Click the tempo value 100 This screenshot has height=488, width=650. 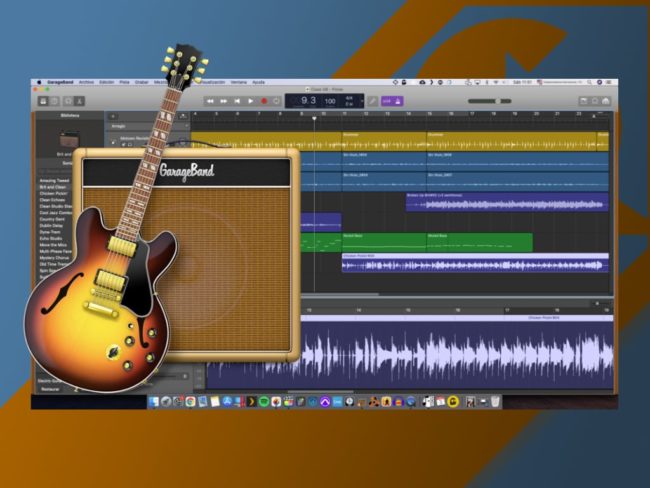point(330,101)
